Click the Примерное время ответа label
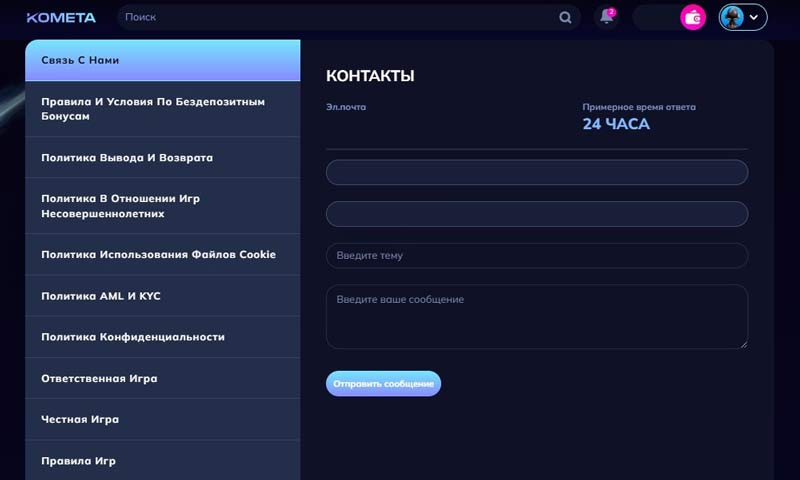Viewport: 800px width, 480px height. (639, 107)
